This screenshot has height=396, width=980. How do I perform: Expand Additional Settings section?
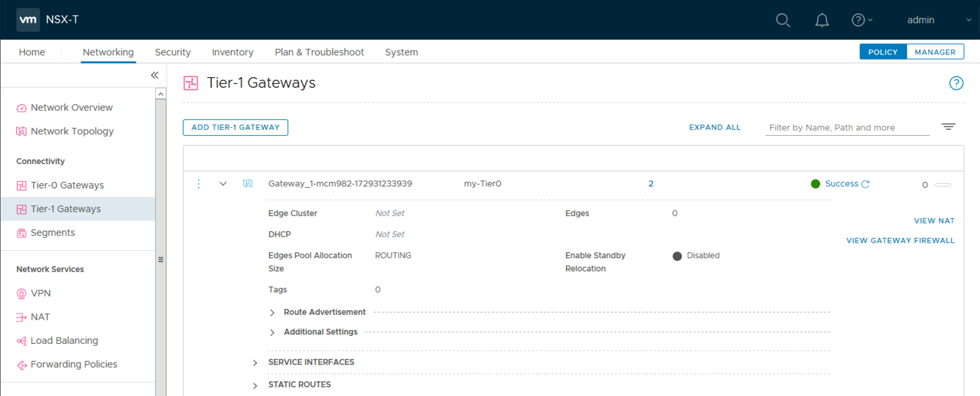tap(273, 333)
